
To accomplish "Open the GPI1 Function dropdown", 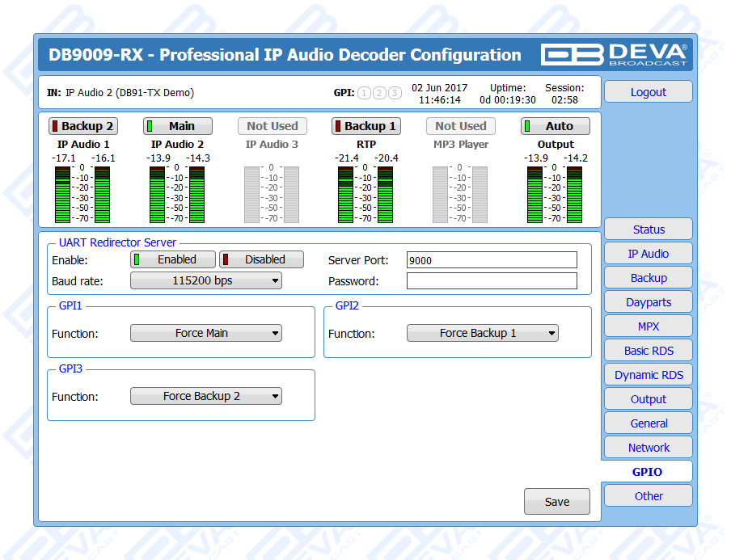I will (x=206, y=333).
